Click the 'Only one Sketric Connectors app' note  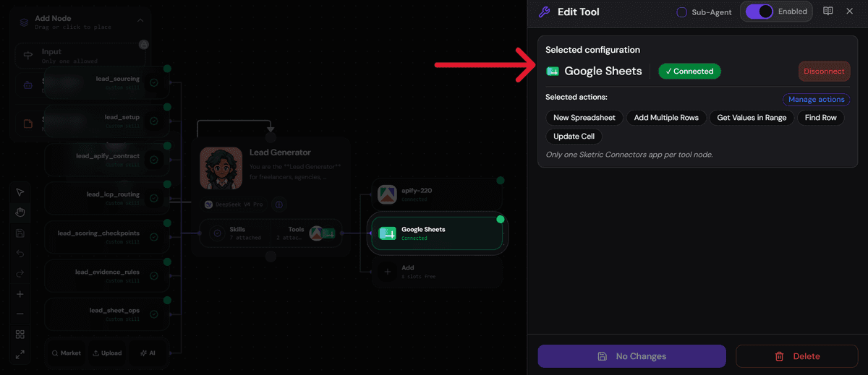[629, 155]
